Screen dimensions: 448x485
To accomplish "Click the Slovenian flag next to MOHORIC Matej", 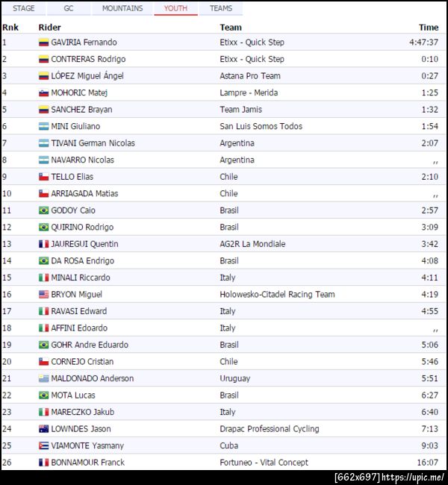I will [x=43, y=93].
